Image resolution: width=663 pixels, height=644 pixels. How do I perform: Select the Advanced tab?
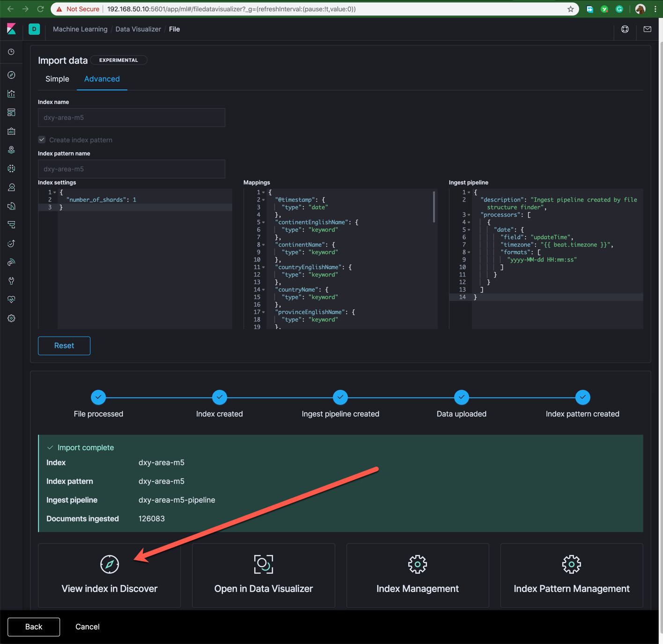tap(102, 79)
